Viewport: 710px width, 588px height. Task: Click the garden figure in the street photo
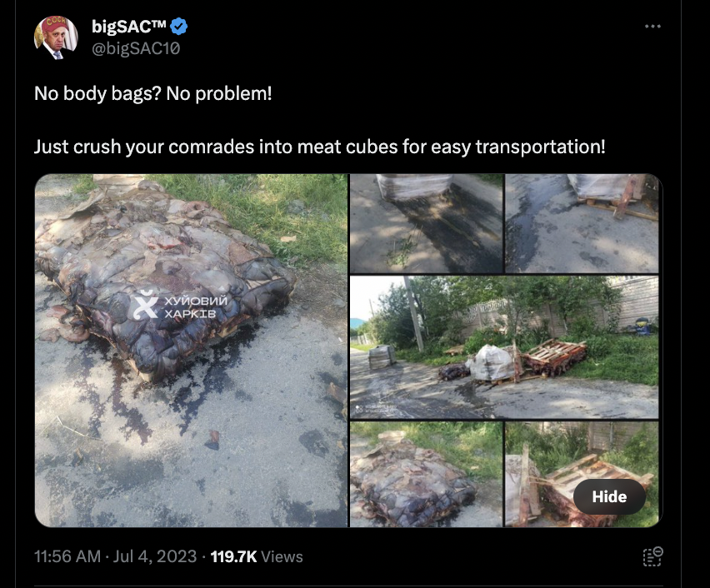click(640, 326)
